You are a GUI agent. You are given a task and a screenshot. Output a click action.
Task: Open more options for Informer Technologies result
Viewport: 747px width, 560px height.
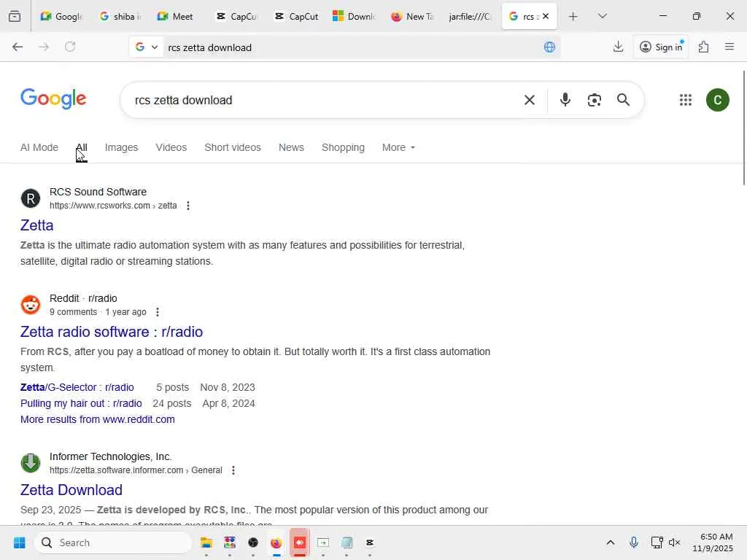[x=233, y=470]
